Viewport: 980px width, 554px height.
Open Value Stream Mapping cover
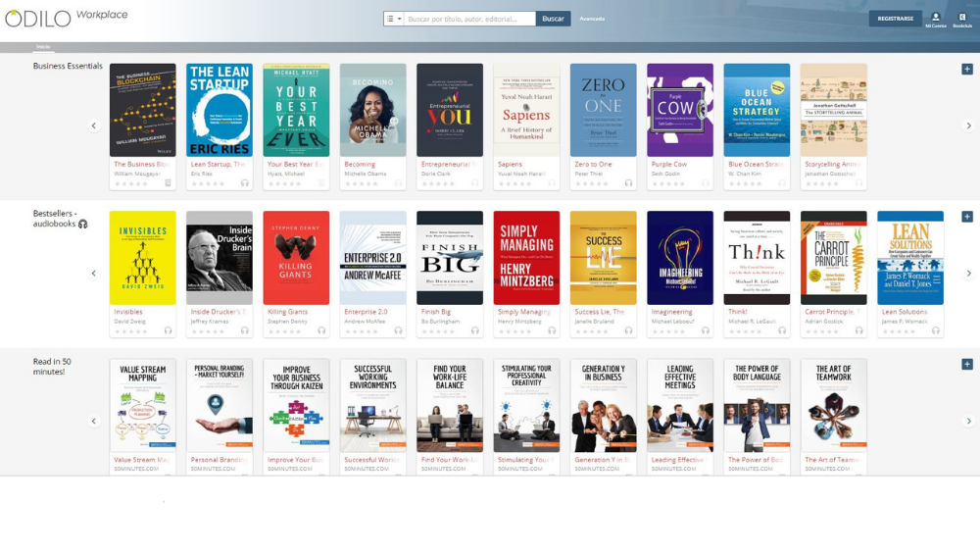click(142, 405)
